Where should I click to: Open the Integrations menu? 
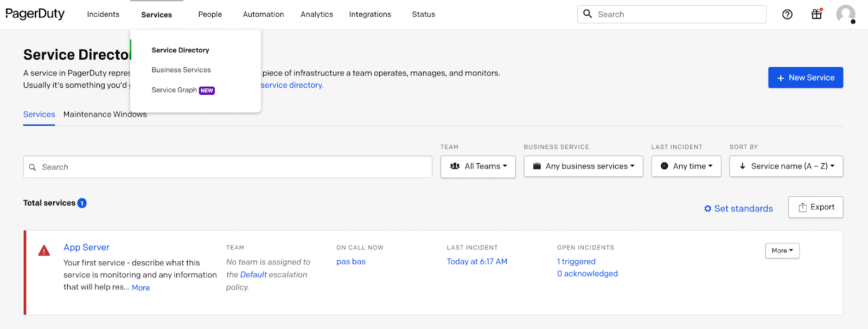pos(370,15)
